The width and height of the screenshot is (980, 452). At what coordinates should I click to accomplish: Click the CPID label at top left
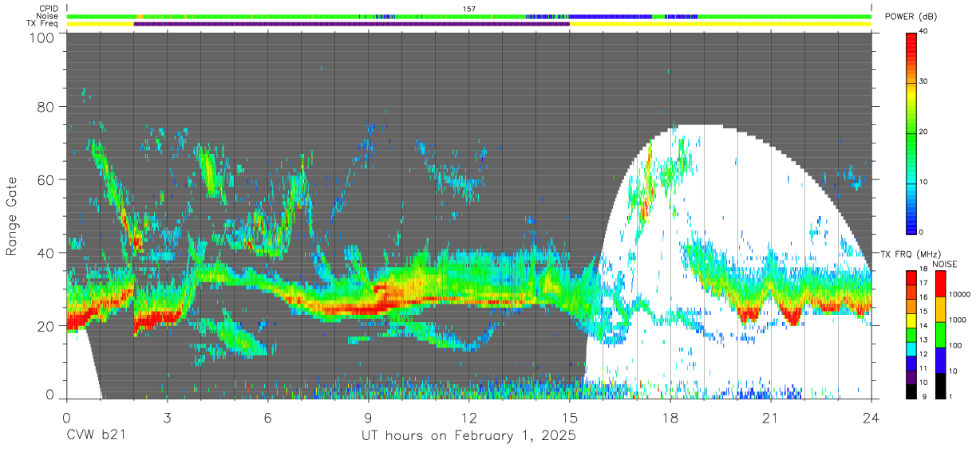tap(48, 9)
